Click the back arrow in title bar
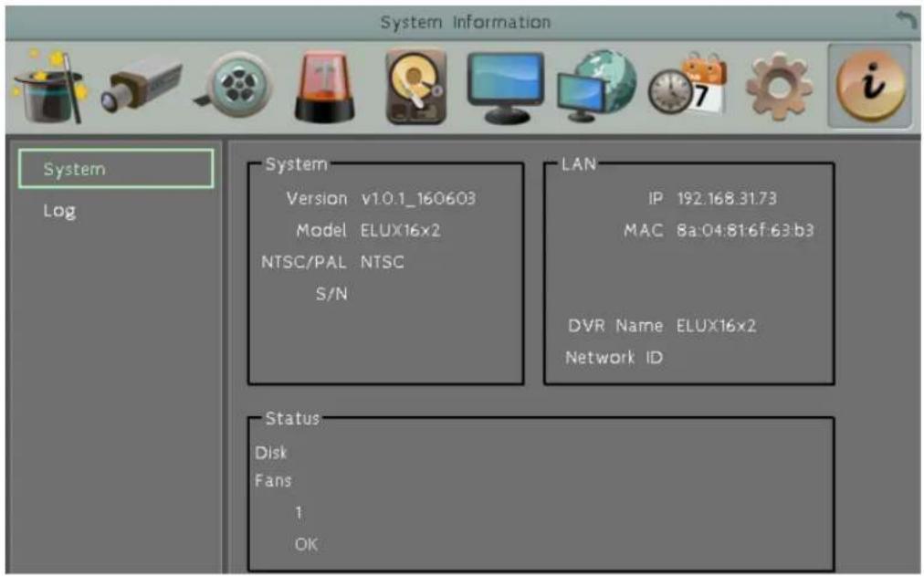The image size is (924, 576). (x=907, y=21)
